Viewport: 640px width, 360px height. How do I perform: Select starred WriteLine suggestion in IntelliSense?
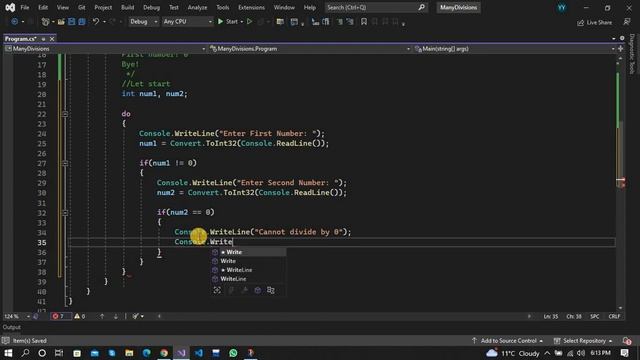[x=248, y=270]
